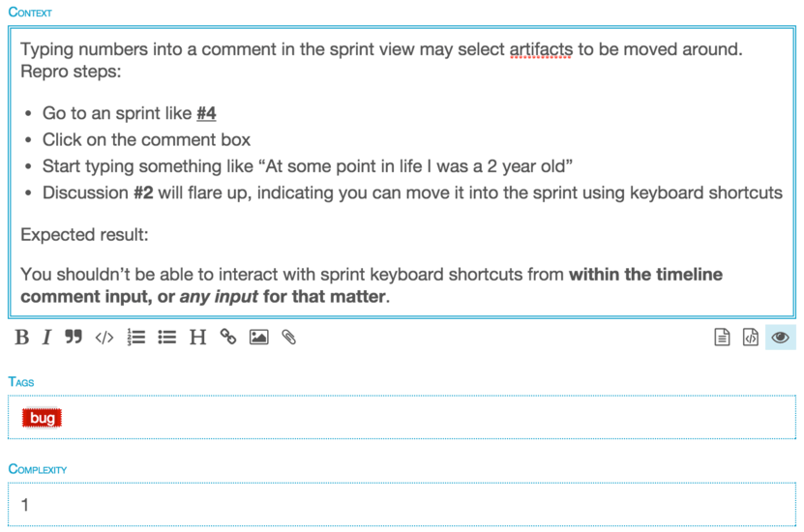The image size is (804, 532).
Task: Insert a hyperlink via the chain icon
Action: pos(228,337)
